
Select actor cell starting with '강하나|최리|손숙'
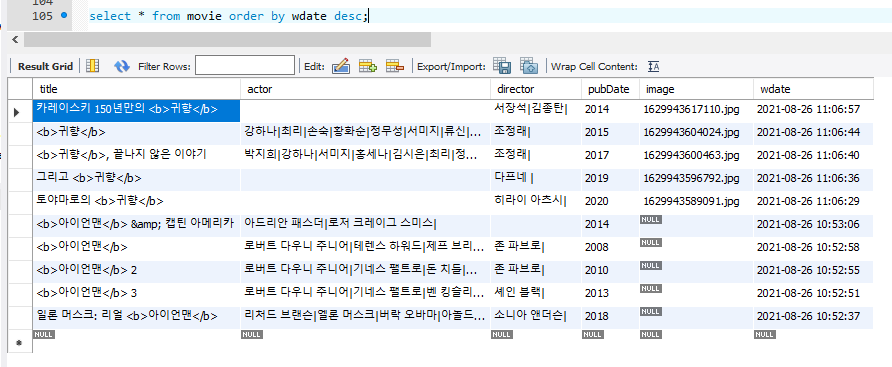tap(366, 133)
